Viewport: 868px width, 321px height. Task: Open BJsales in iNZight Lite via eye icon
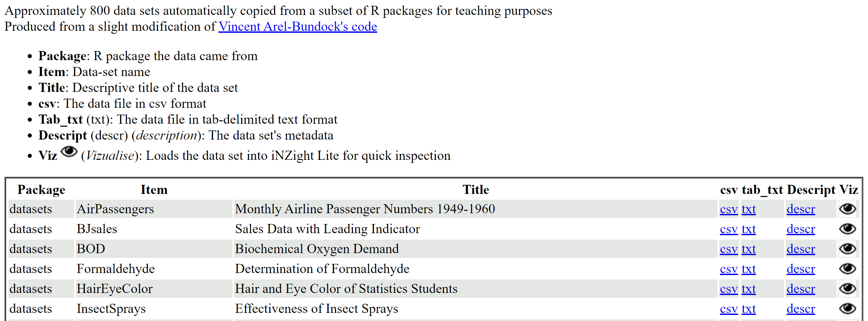[847, 229]
